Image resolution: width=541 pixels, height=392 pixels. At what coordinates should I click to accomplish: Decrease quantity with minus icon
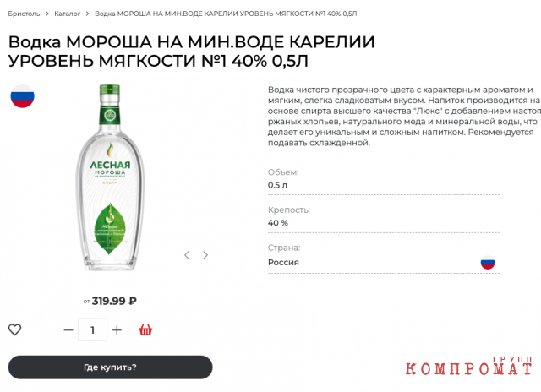click(x=68, y=330)
